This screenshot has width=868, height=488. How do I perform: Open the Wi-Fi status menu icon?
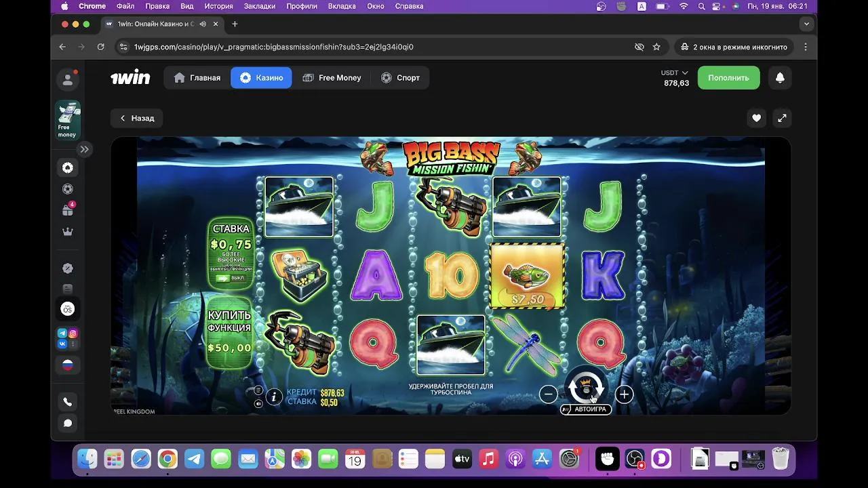pyautogui.click(x=684, y=6)
